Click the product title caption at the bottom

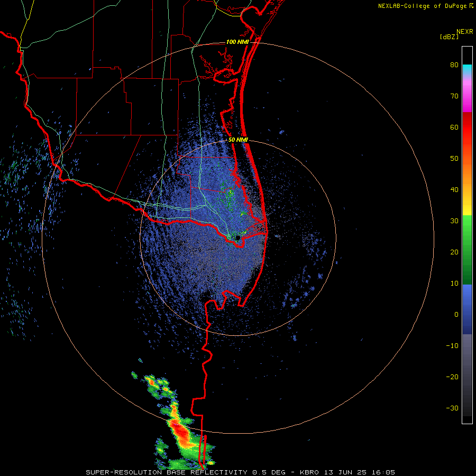click(x=240, y=472)
